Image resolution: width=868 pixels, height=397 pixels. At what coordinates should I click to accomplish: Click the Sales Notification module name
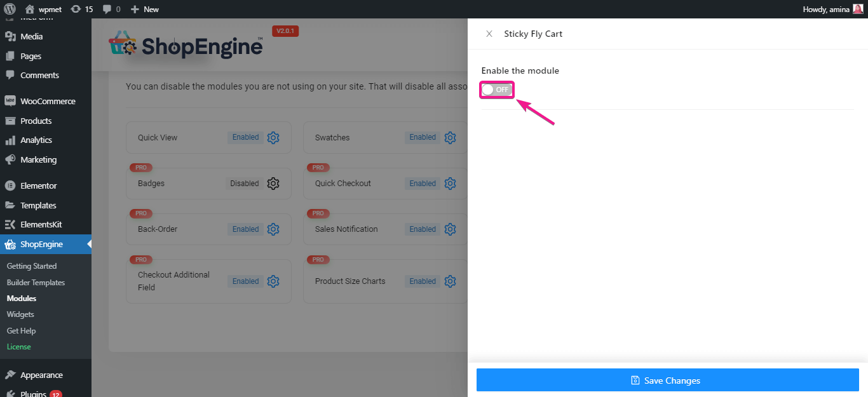346,229
